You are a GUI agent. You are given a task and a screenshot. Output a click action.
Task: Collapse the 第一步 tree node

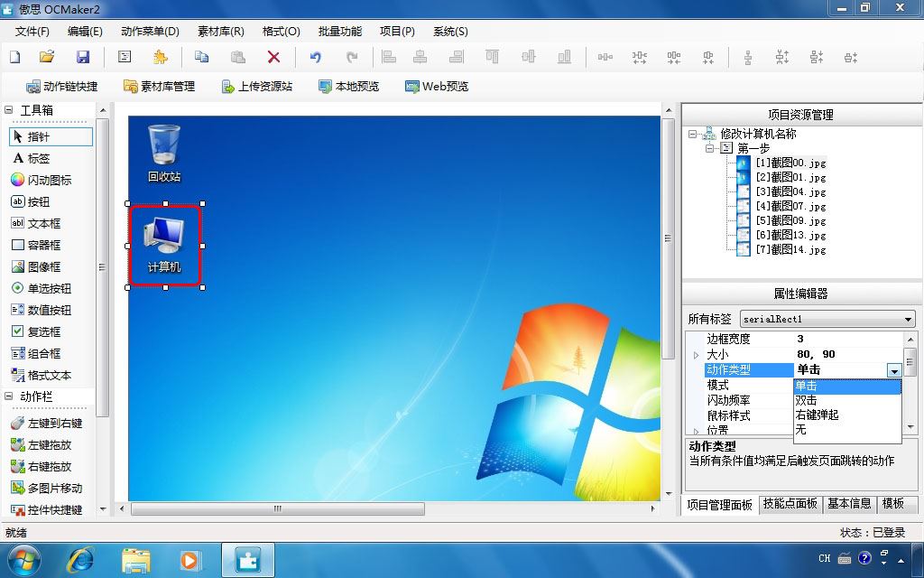(710, 148)
